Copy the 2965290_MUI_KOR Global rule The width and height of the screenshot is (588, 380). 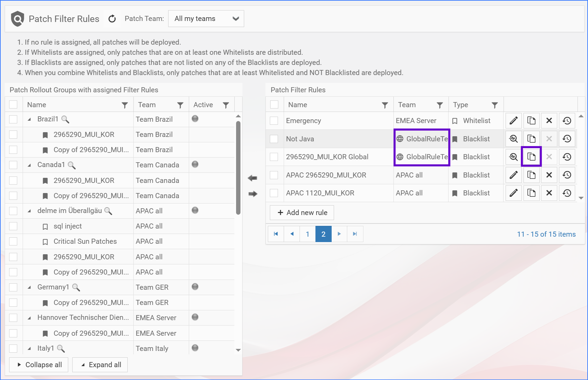pos(531,157)
